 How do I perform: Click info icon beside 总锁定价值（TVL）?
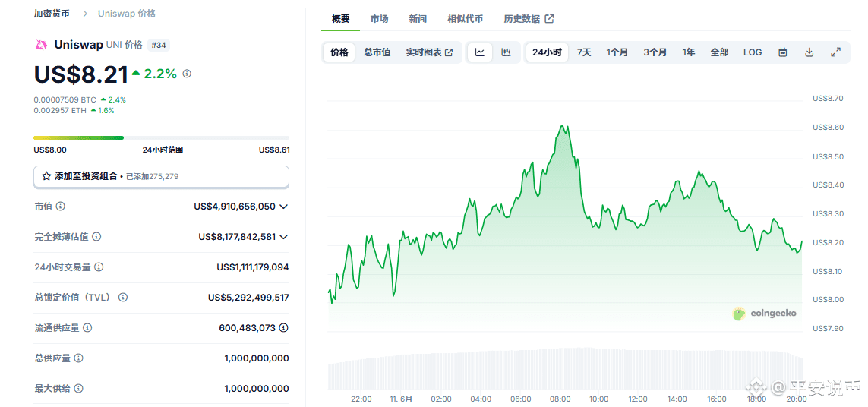[123, 298]
